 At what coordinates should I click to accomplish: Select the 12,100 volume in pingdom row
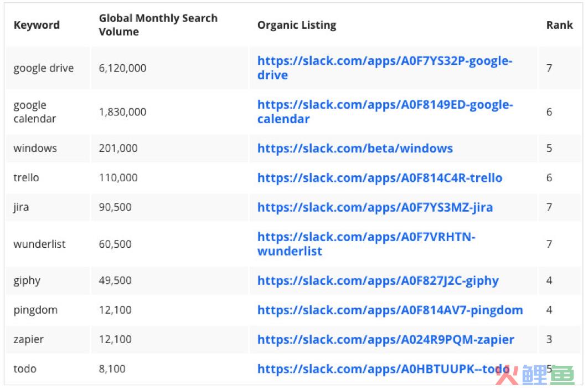coord(115,310)
